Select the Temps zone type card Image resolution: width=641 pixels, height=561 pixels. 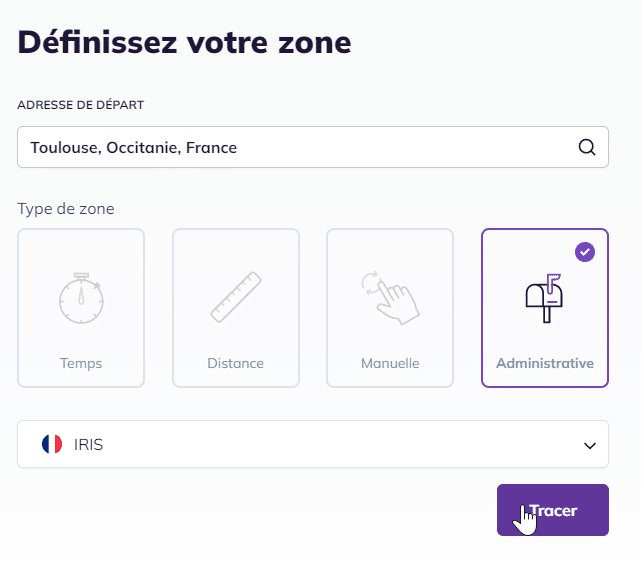tap(81, 308)
